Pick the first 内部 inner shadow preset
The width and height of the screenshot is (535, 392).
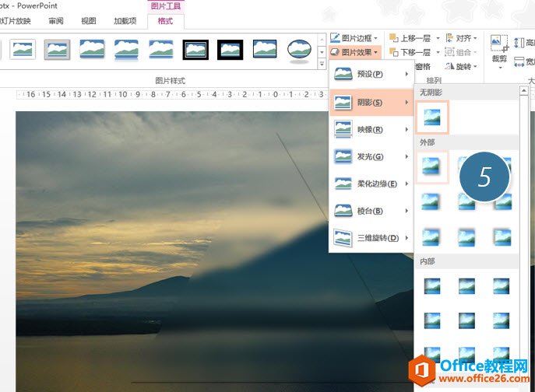coord(432,286)
